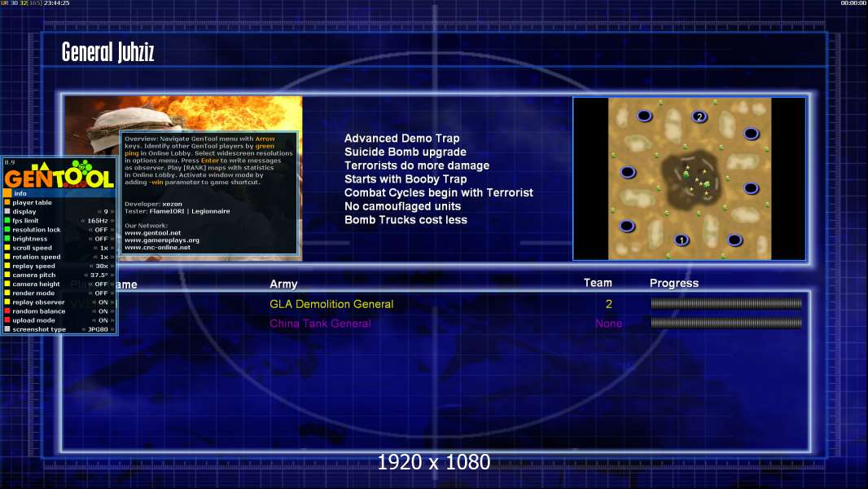
Task: Click the 1920 x 1080 resolution label
Action: coord(433,462)
